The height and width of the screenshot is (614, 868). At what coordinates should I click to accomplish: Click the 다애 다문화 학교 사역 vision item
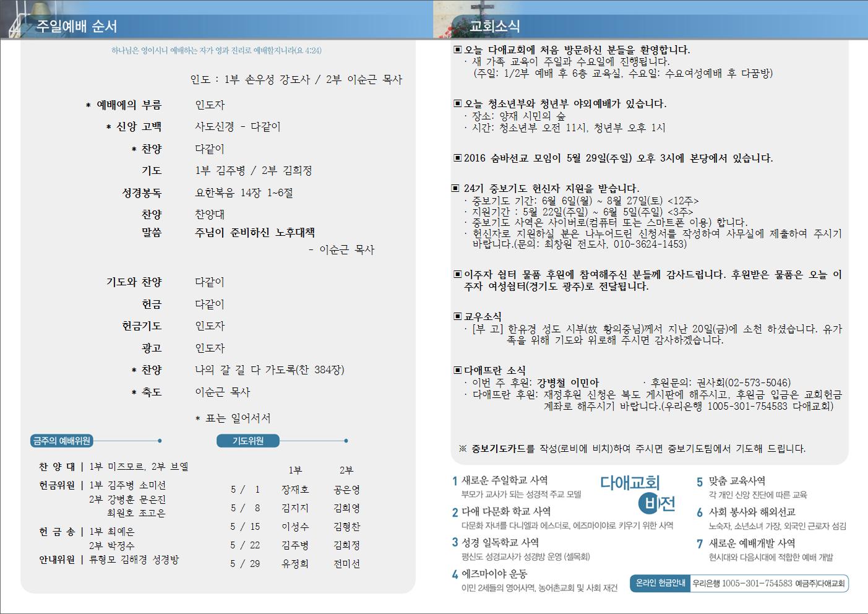click(x=506, y=512)
